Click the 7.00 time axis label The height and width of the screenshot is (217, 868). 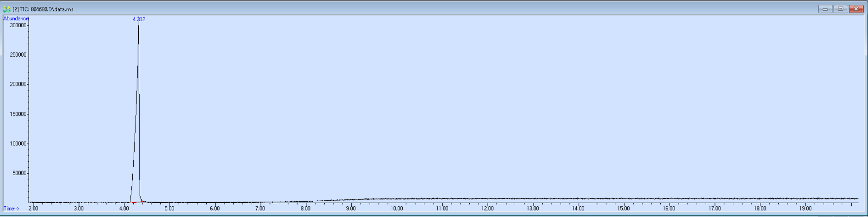point(260,209)
